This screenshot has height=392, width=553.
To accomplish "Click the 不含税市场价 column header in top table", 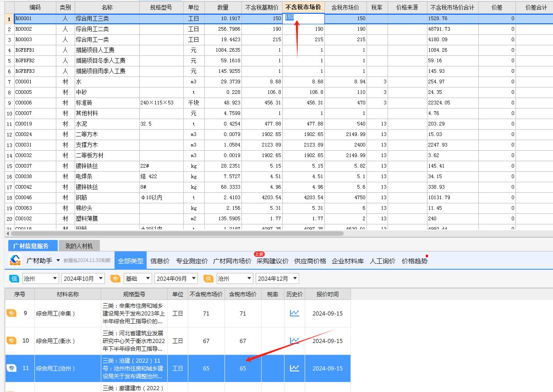I will pyautogui.click(x=304, y=7).
